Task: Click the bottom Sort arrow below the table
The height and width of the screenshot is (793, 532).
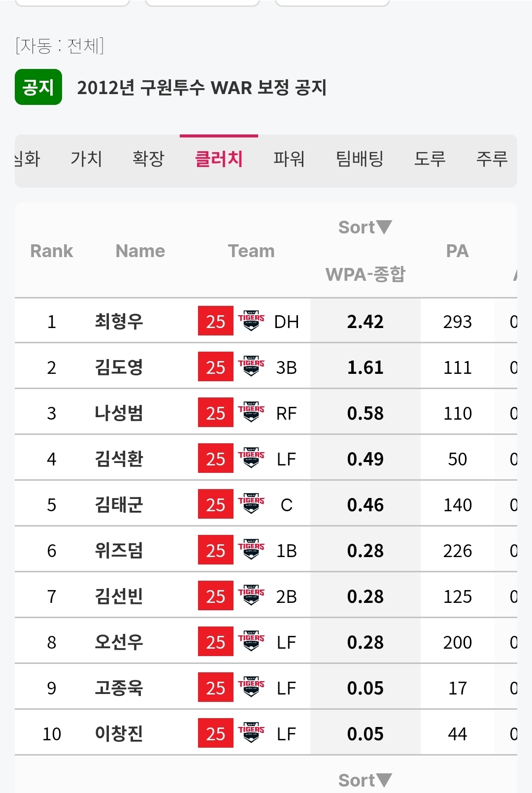Action: pyautogui.click(x=365, y=780)
